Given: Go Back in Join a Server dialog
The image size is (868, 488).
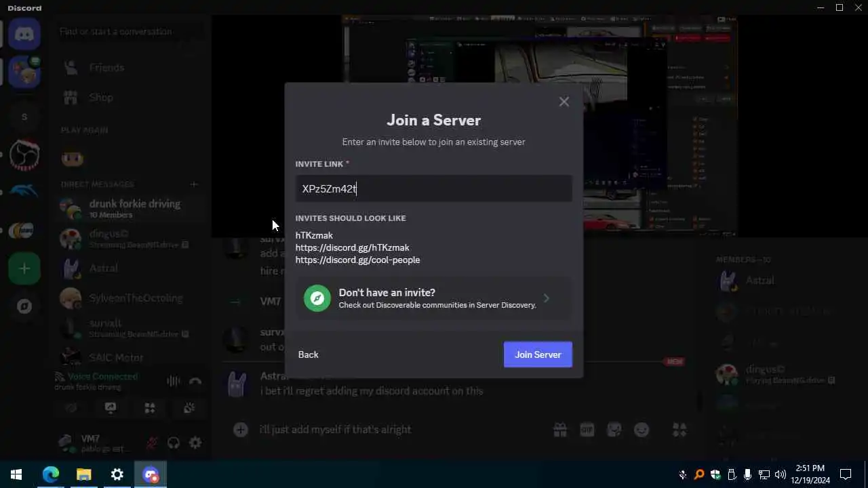Looking at the screenshot, I should (x=308, y=354).
